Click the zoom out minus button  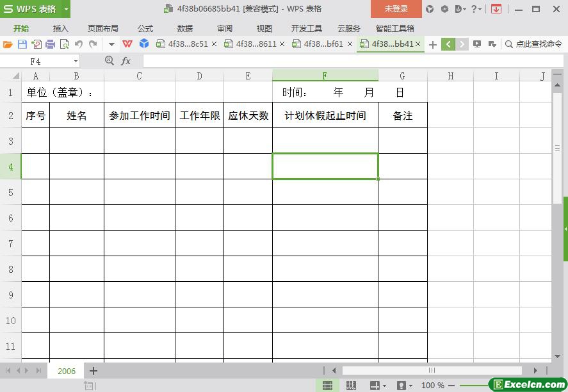click(453, 386)
